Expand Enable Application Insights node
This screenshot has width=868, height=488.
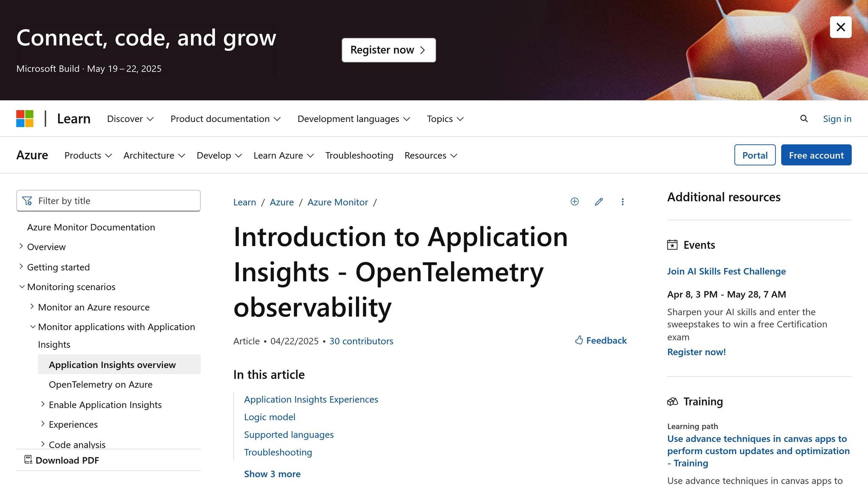[x=43, y=404]
